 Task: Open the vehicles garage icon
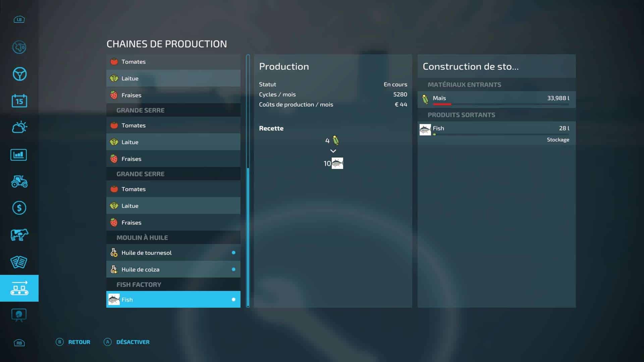click(x=19, y=181)
